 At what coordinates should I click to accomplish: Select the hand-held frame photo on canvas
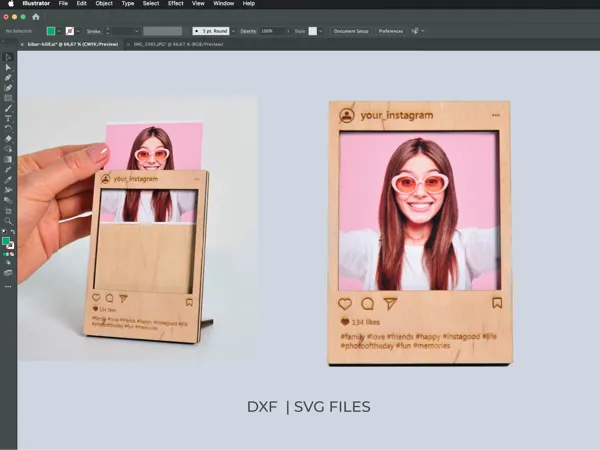coord(138,229)
